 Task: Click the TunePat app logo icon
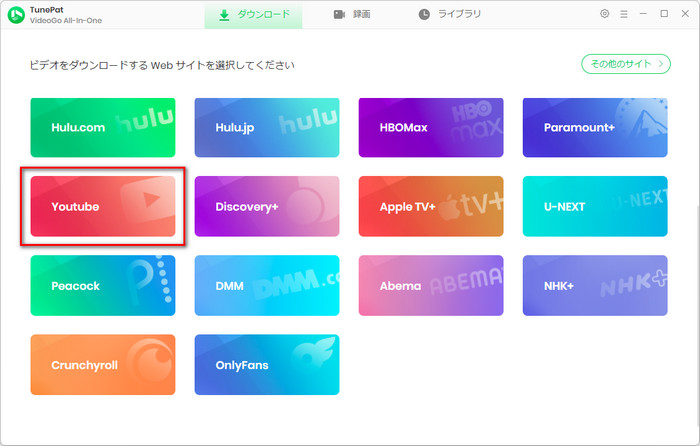tap(16, 15)
